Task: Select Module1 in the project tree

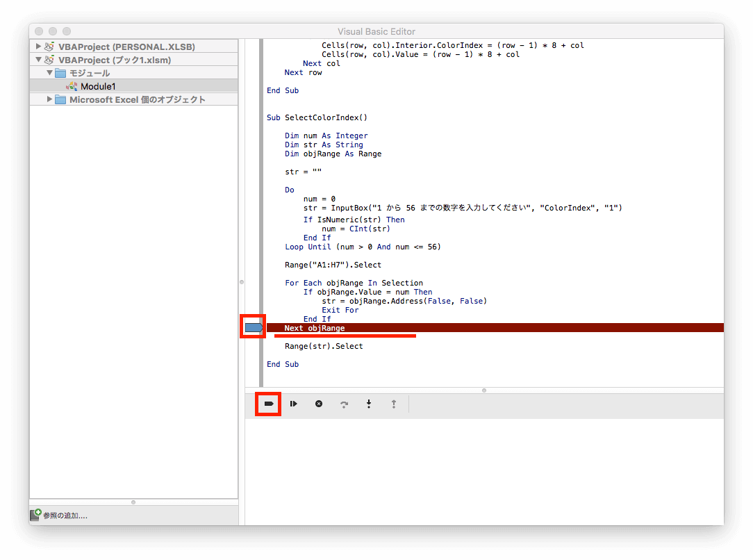Action: pos(97,86)
